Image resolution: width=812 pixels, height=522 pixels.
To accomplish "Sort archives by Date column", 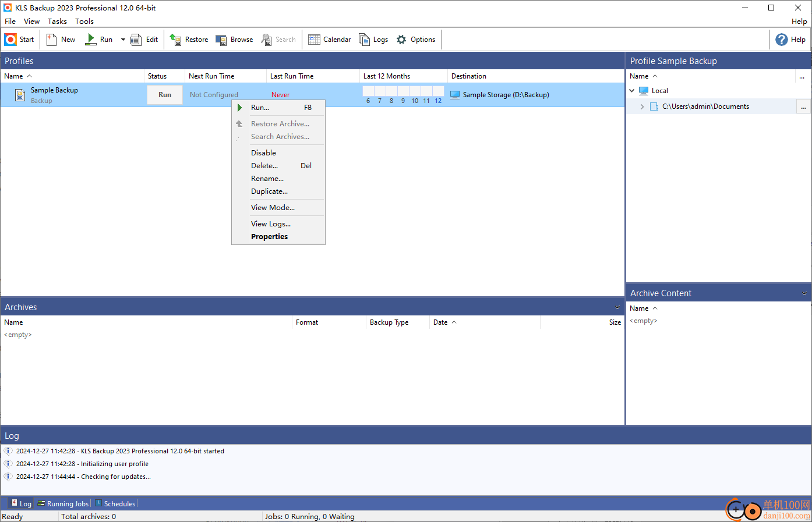I will (x=485, y=322).
